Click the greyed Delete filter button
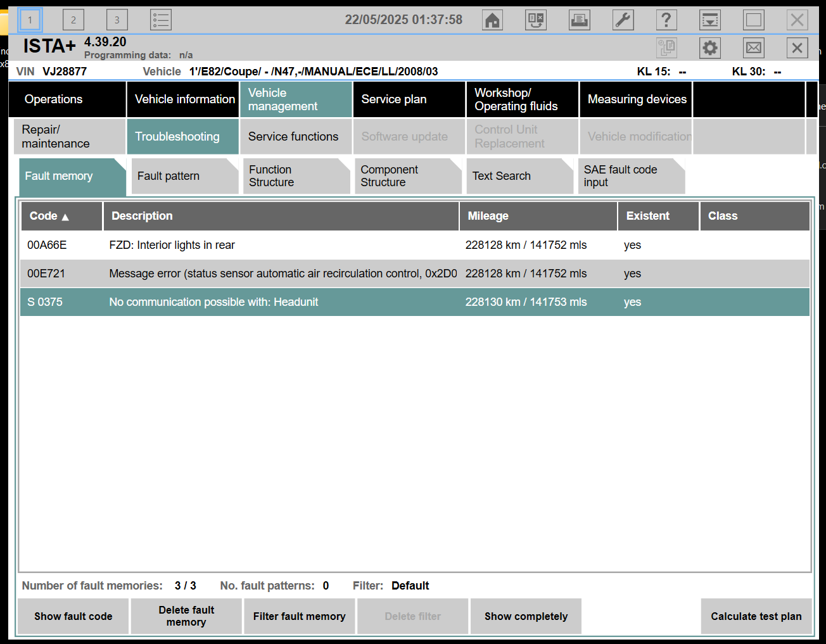This screenshot has width=826, height=644. tap(413, 616)
